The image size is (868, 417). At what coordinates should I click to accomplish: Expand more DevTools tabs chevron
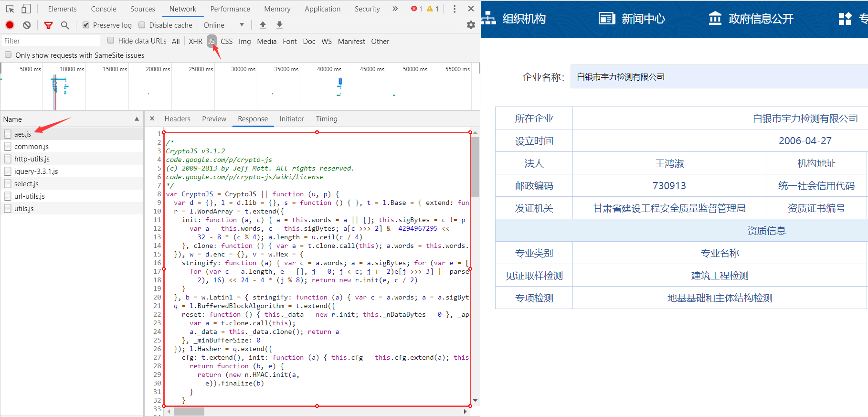[395, 9]
